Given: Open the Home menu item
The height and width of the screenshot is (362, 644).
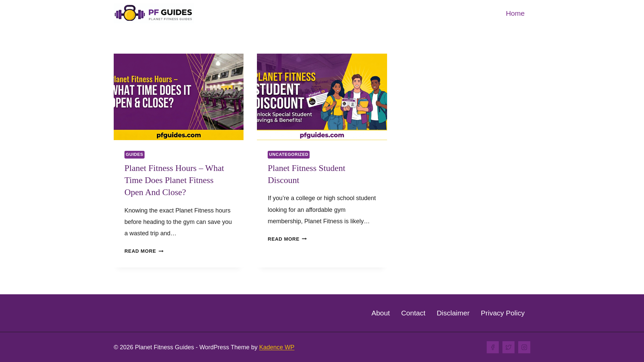Looking at the screenshot, I should (515, 13).
